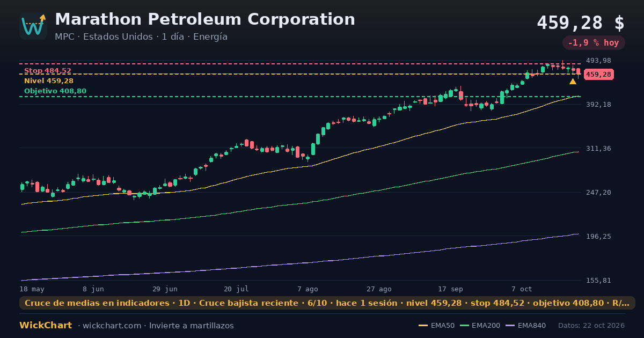Click the WickChart logo icon

pos(33,26)
